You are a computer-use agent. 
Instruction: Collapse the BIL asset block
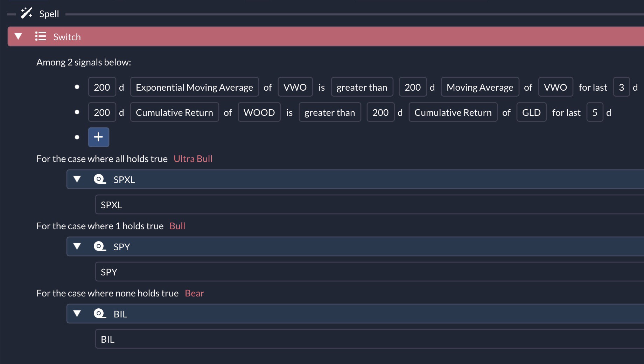[77, 314]
